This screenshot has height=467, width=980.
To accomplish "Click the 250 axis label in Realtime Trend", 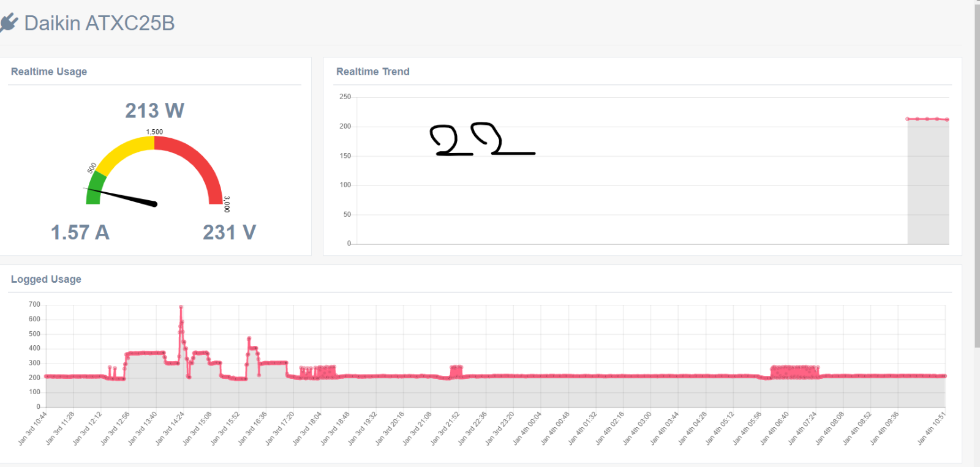I will 345,97.
